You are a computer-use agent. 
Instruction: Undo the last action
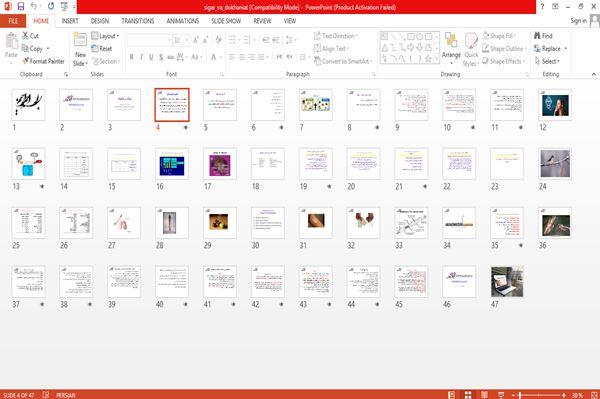(34, 7)
